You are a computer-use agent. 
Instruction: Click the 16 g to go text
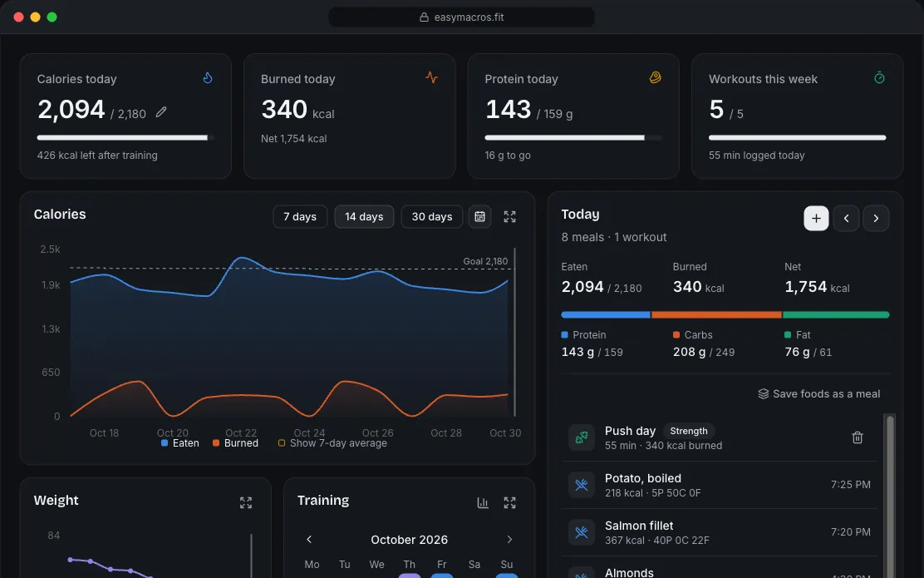(x=508, y=156)
